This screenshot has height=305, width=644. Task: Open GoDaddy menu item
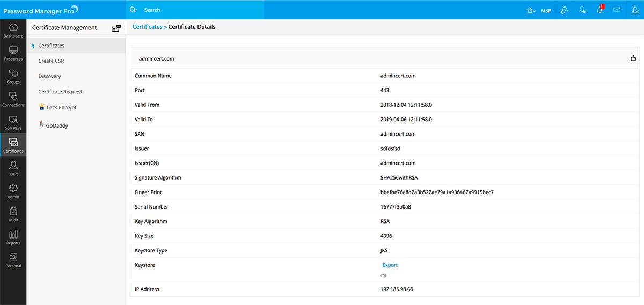[x=57, y=125]
